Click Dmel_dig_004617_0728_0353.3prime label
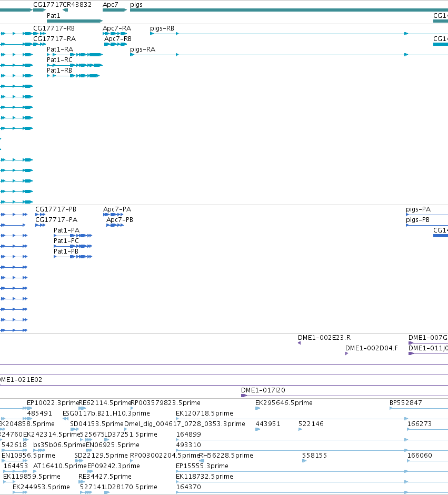The width and height of the screenshot is (448, 495). pos(184,423)
